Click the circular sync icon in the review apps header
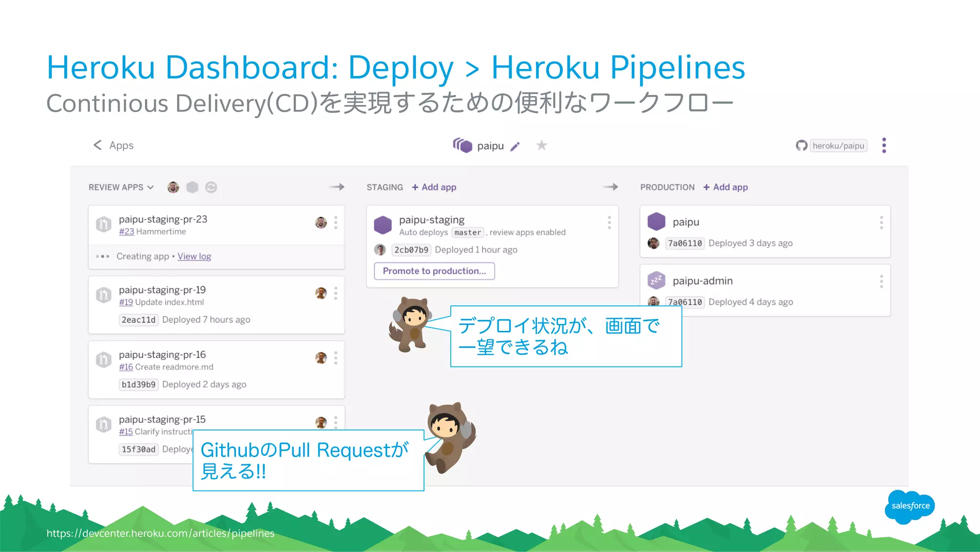This screenshot has height=552, width=980. [x=211, y=187]
